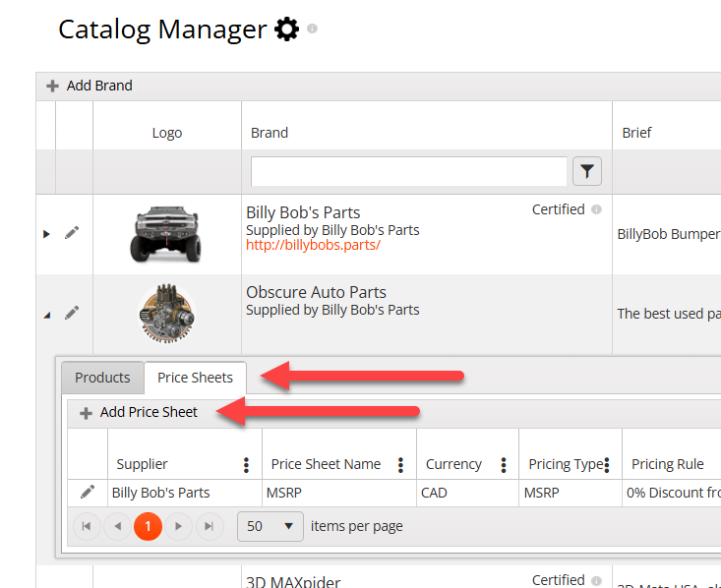Select the Price Sheets tab
The image size is (721, 588).
pyautogui.click(x=195, y=378)
